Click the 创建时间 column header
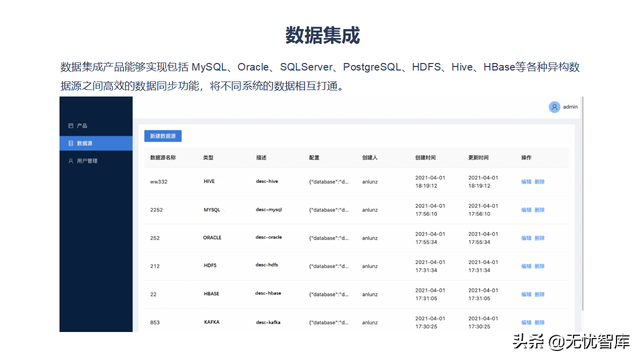Image resolution: width=640 pixels, height=360 pixels. click(425, 158)
